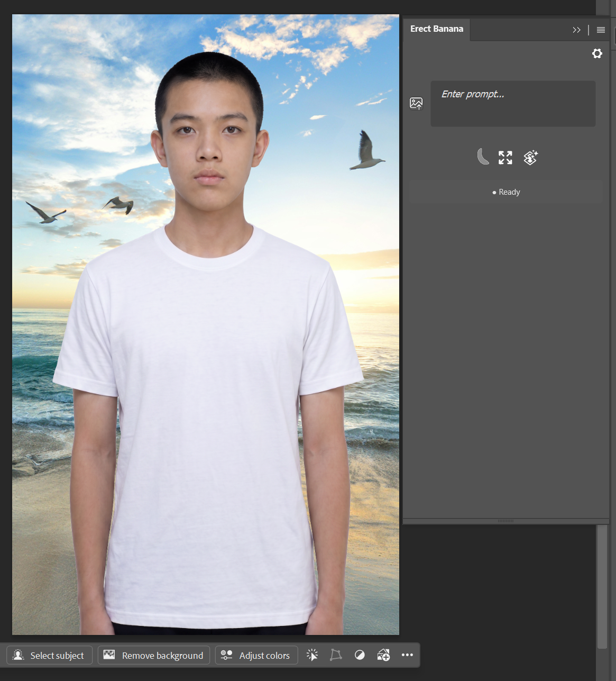This screenshot has height=681, width=616.
Task: Collapse panel with double chevron icon
Action: point(576,30)
